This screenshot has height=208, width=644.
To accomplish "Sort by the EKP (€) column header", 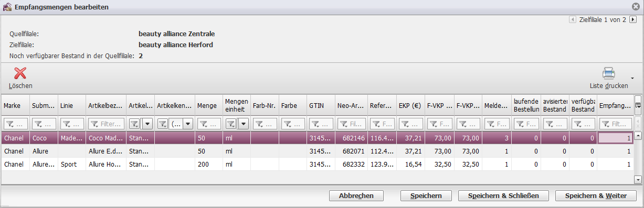I will (x=410, y=105).
